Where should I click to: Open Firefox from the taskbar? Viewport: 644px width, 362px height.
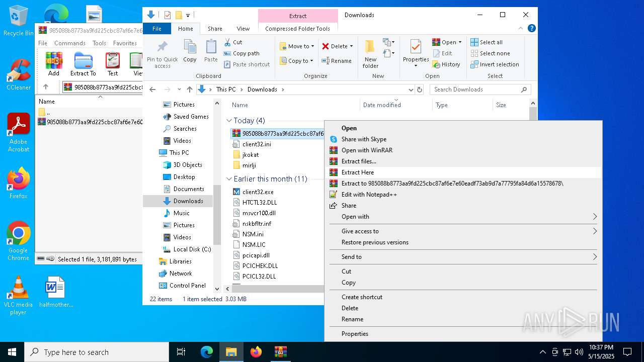[x=256, y=352]
